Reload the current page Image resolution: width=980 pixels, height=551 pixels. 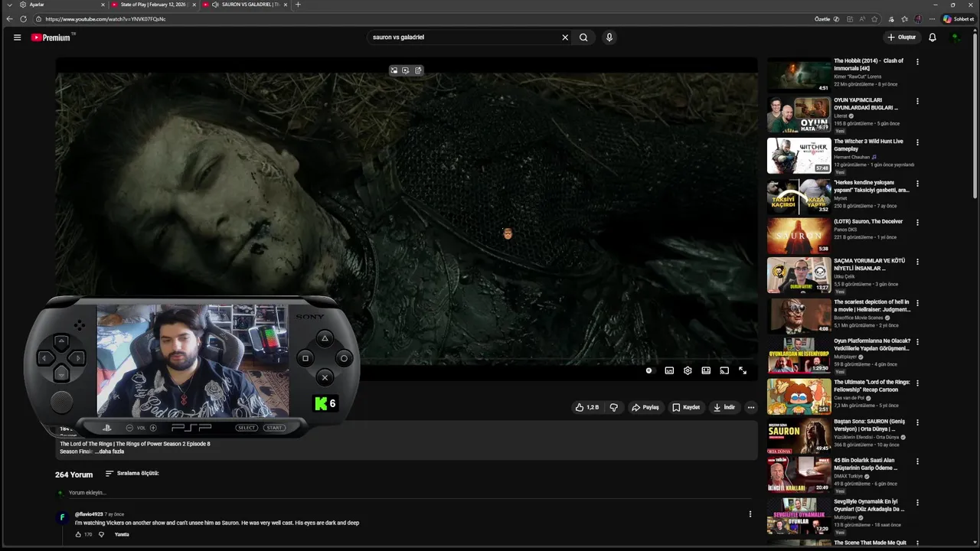tap(24, 19)
